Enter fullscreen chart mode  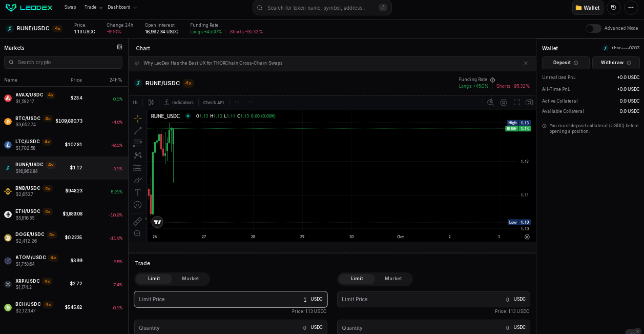click(x=516, y=102)
